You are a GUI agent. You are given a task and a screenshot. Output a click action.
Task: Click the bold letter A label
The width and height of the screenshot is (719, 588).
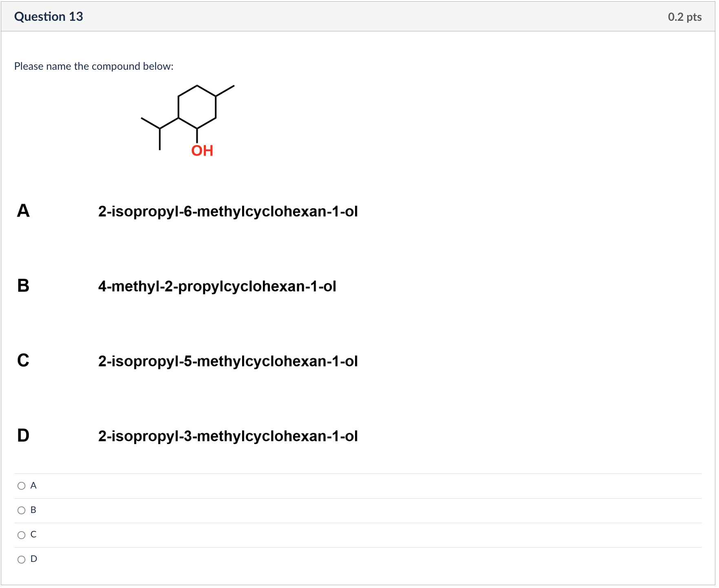coord(24,211)
